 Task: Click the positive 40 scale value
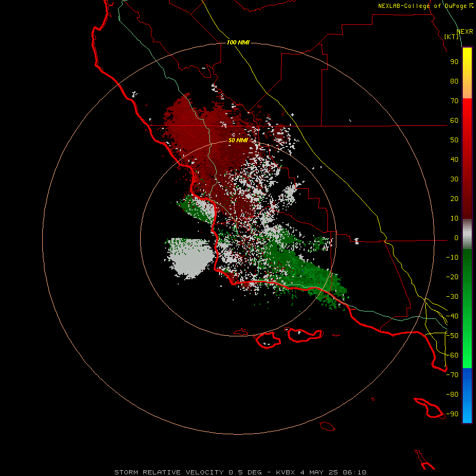click(454, 159)
